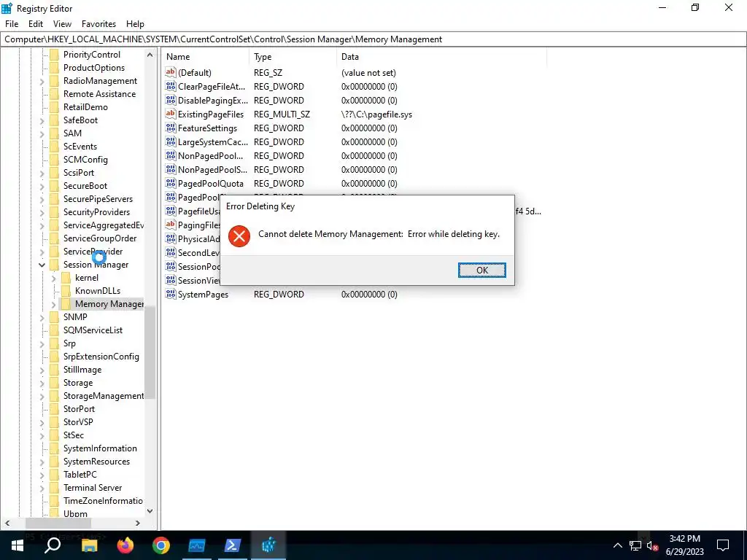Image resolution: width=747 pixels, height=560 pixels.
Task: Open the Edit menu
Action: click(36, 24)
